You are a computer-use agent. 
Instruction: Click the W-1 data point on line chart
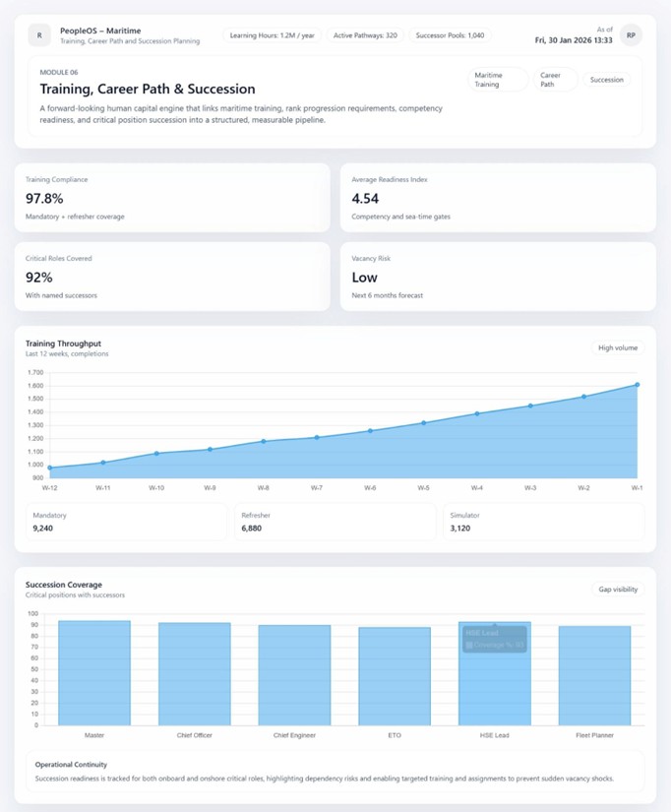[x=637, y=385]
